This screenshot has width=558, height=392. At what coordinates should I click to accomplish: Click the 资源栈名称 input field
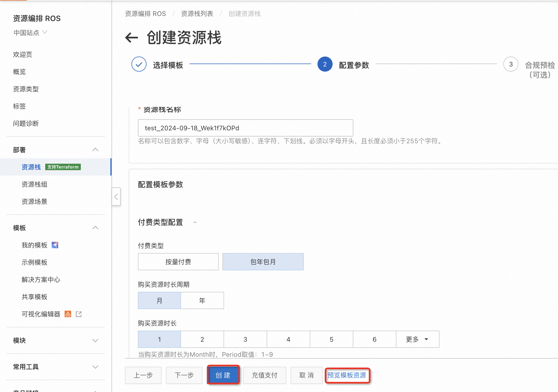pyautogui.click(x=245, y=128)
